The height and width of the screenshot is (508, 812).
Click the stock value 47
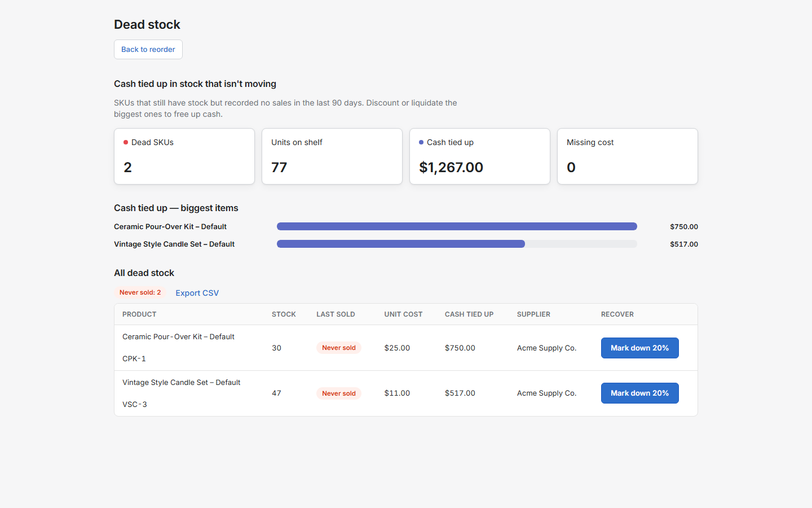pos(276,393)
